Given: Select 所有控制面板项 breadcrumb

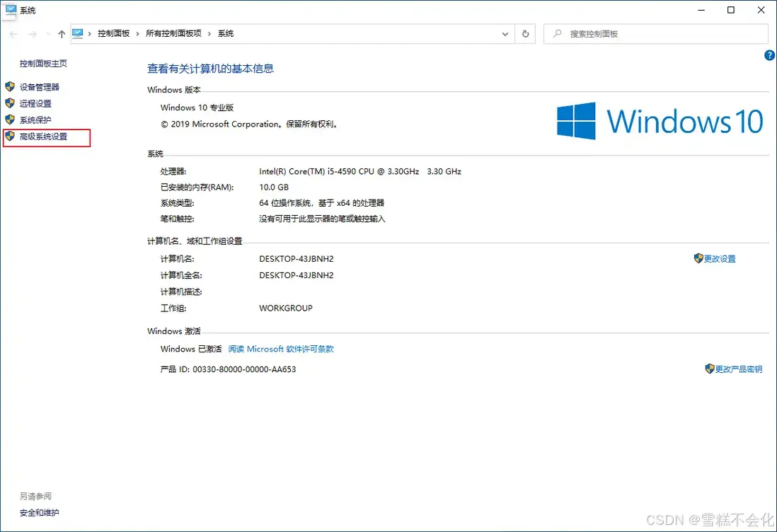Looking at the screenshot, I should click(x=173, y=34).
